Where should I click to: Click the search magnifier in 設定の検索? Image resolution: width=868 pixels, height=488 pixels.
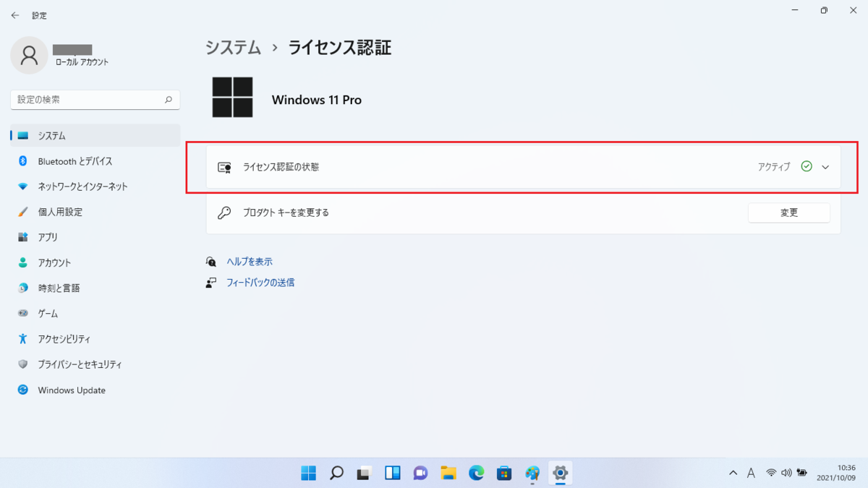click(x=169, y=100)
